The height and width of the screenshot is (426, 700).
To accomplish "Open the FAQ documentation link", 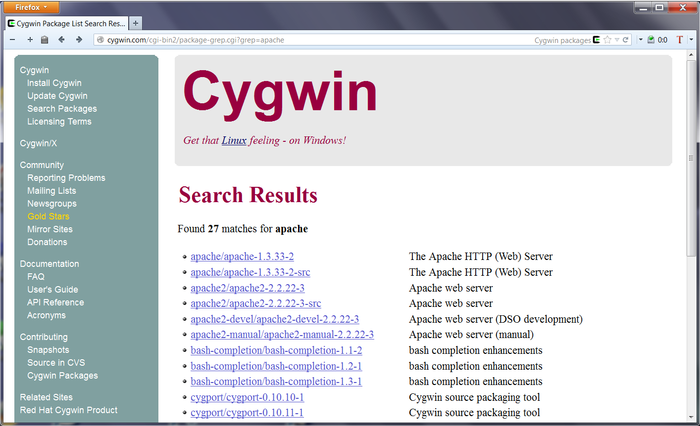I will pos(36,277).
